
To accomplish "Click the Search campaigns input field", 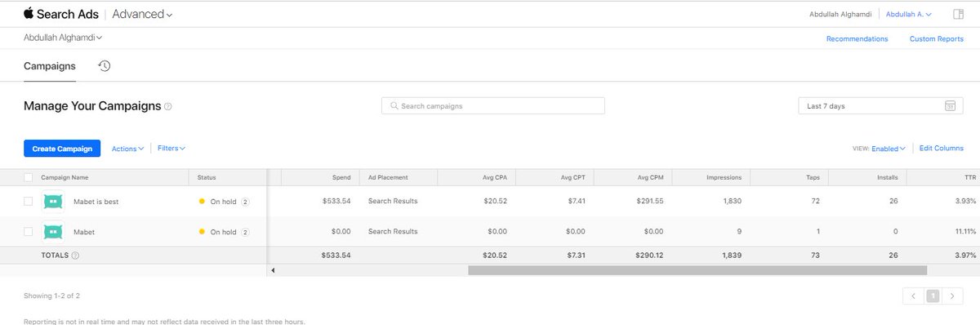I will point(493,106).
